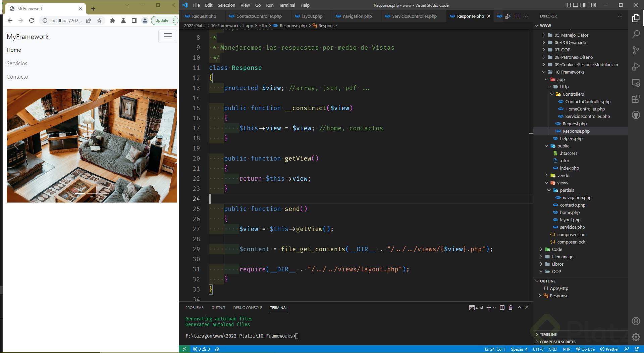Split the terminal panel
Image resolution: width=644 pixels, height=353 pixels.
pyautogui.click(x=502, y=307)
